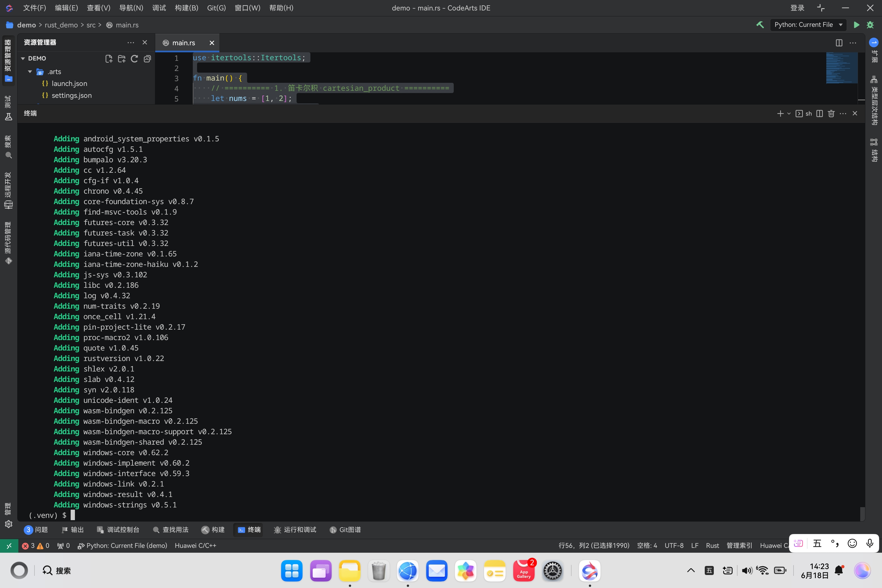
Task: Open the run configuration dropdown Python: Current File
Action: [808, 25]
